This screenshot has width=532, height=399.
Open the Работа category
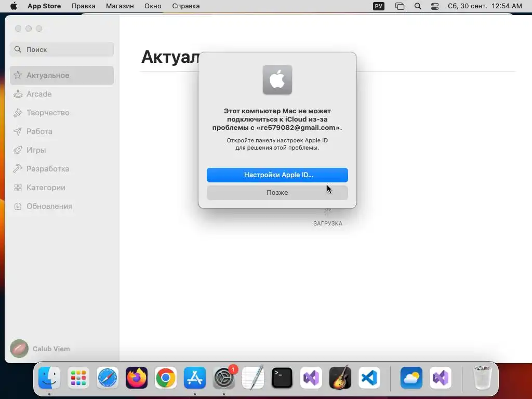click(62, 131)
